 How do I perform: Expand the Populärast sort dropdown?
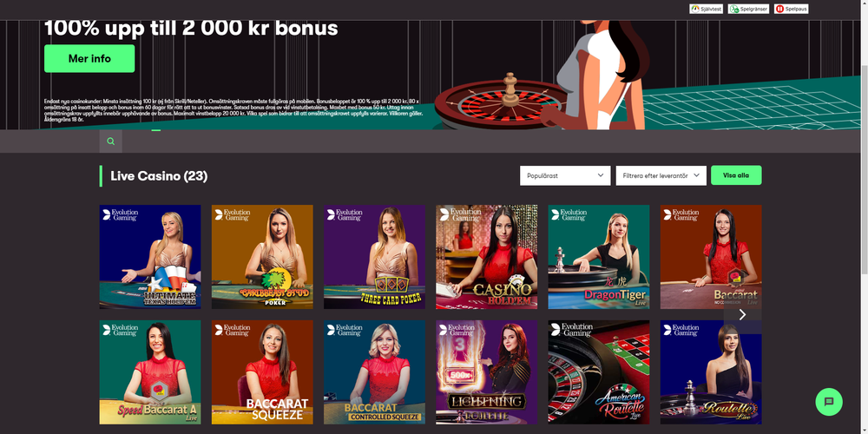(565, 175)
